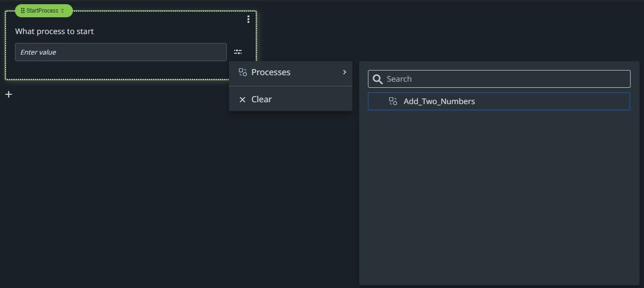Select the Add_Two_Numbers process
This screenshot has width=644, height=288.
tap(439, 101)
